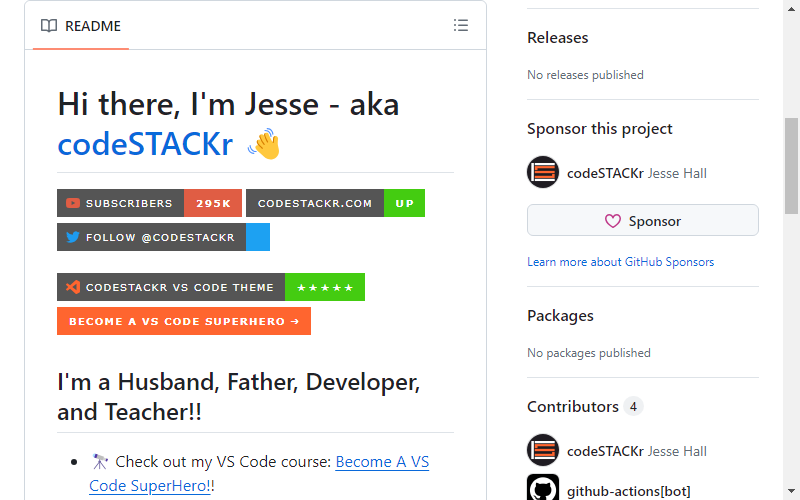This screenshot has height=500, width=800.
Task: Click the vertical scrollbar thumb
Action: 791,166
